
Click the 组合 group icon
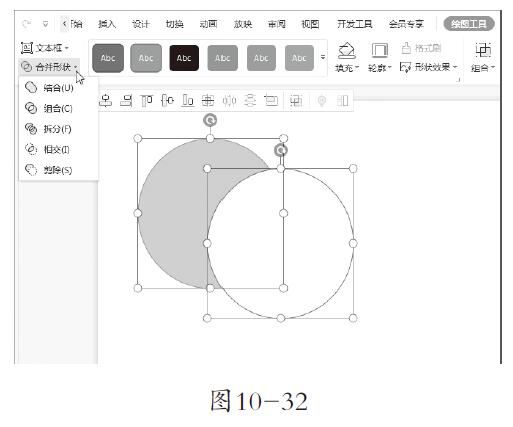click(483, 50)
